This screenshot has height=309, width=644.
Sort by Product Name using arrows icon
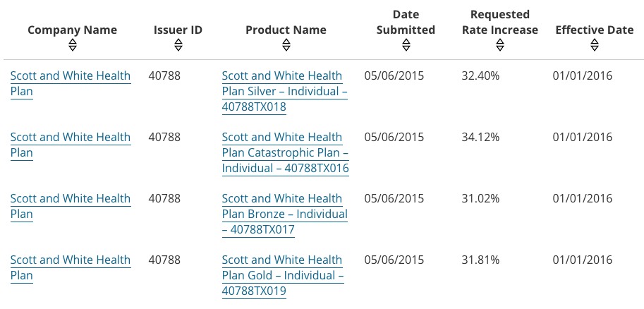tap(286, 45)
